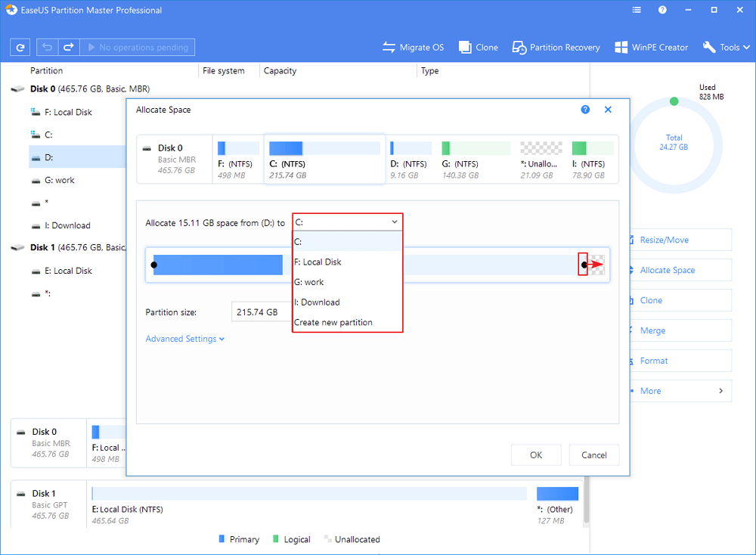This screenshot has width=756, height=555.
Task: Click the Type column header
Action: [429, 70]
